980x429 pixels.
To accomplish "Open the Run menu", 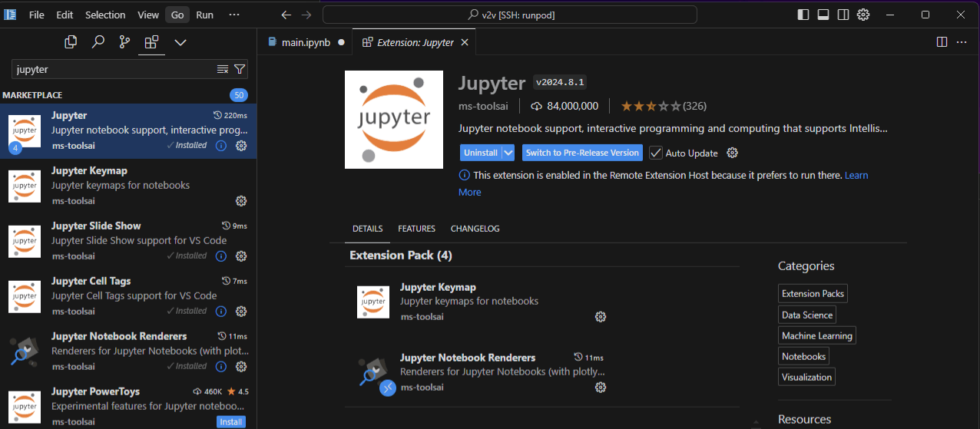I will (x=204, y=15).
